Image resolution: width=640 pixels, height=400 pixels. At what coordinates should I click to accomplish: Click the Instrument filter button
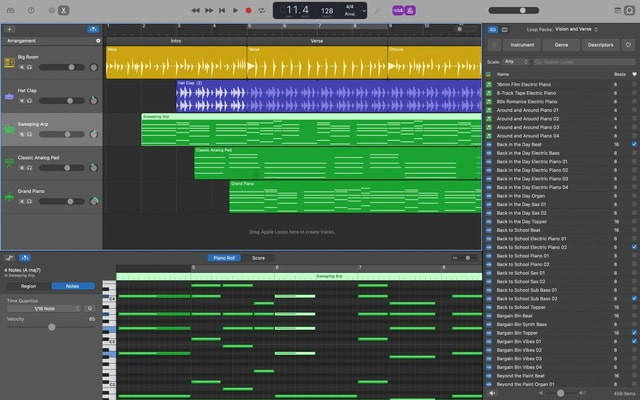521,45
